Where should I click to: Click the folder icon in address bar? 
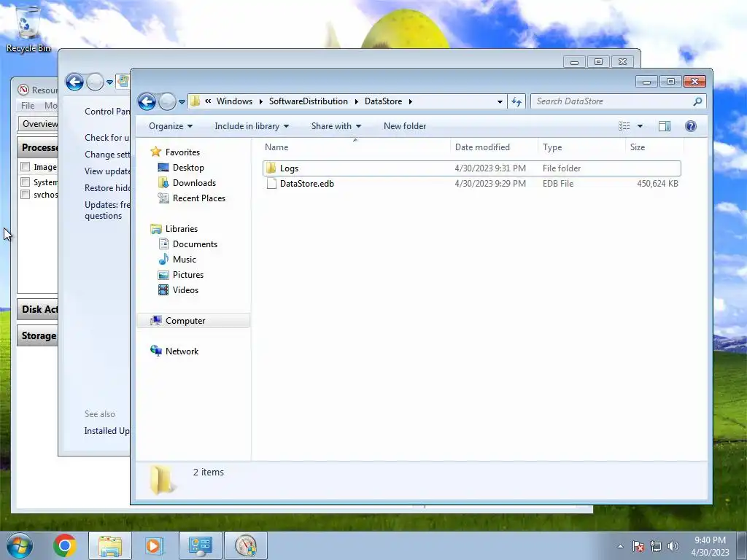click(195, 101)
